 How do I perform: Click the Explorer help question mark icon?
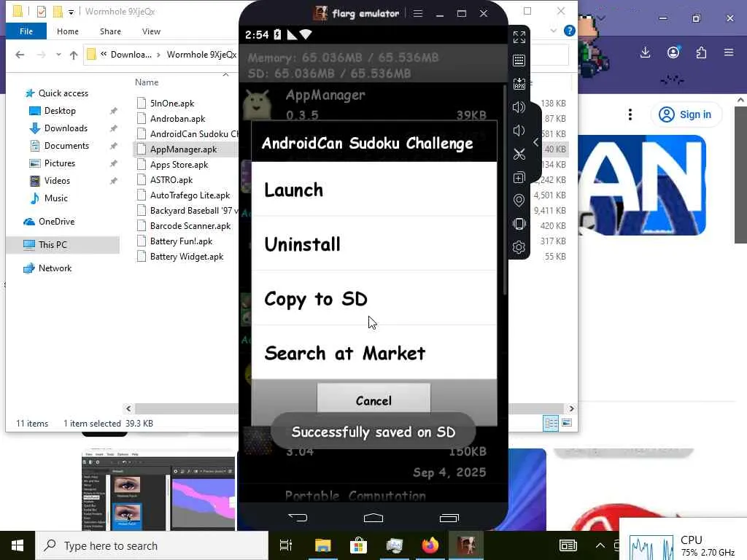pos(569,31)
